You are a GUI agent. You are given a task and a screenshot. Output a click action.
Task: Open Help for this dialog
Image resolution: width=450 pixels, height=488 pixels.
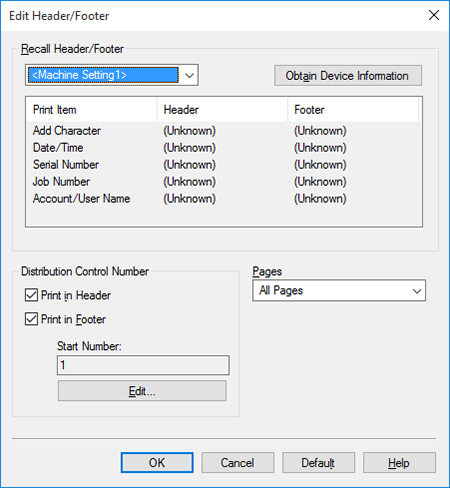(x=399, y=463)
